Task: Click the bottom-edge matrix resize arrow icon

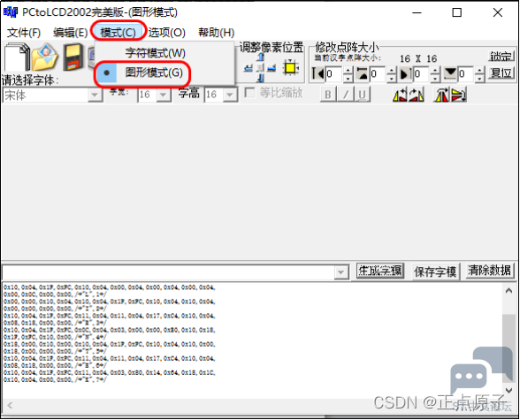Action: pyautogui.click(x=450, y=73)
